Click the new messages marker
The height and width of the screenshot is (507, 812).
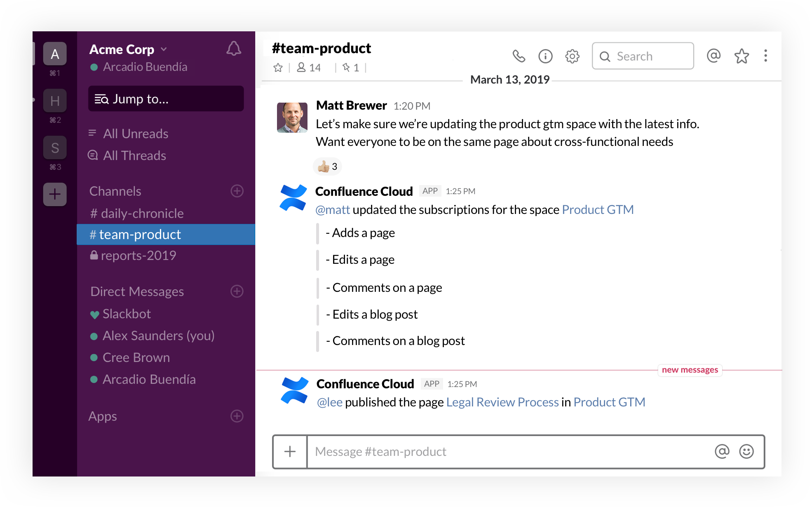(690, 370)
